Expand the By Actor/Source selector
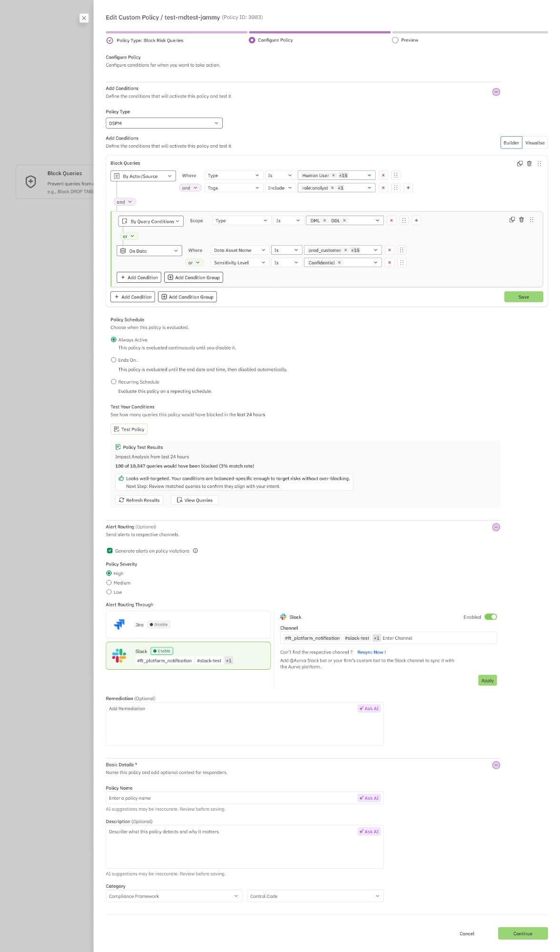This screenshot has width=560, height=952. tap(143, 176)
